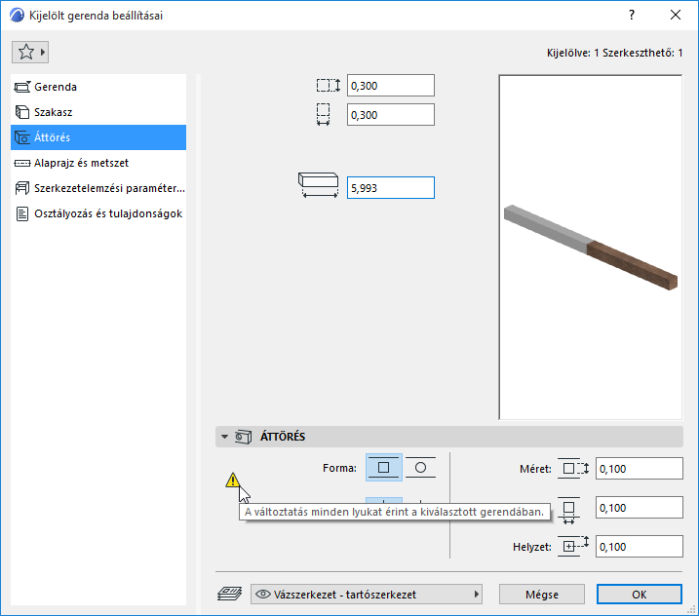Click the 3D beam preview image
The image size is (699, 616).
(x=591, y=248)
